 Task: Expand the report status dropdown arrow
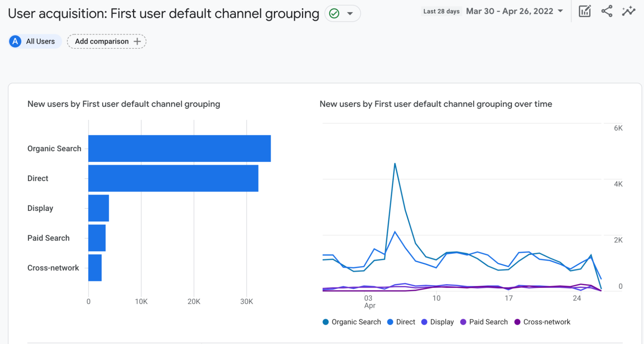point(350,14)
